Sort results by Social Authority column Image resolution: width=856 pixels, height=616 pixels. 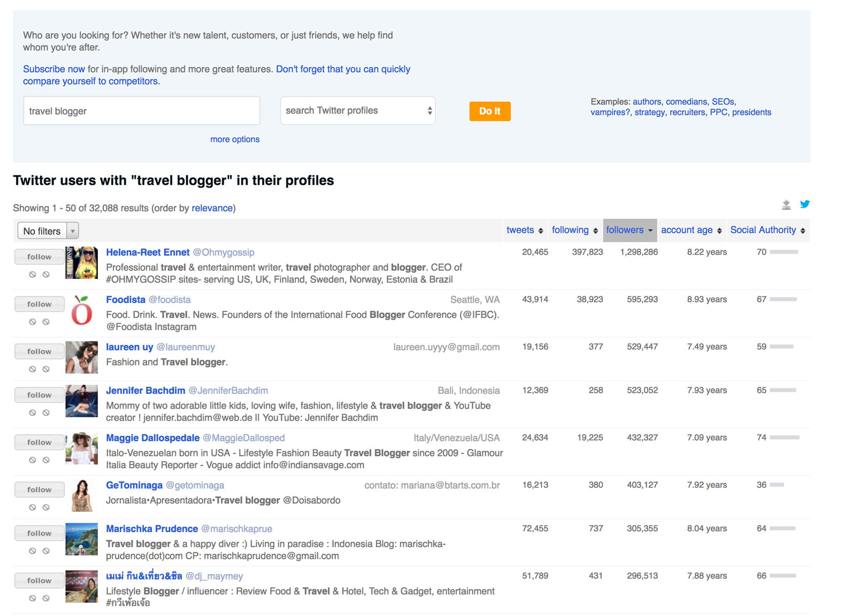click(768, 230)
